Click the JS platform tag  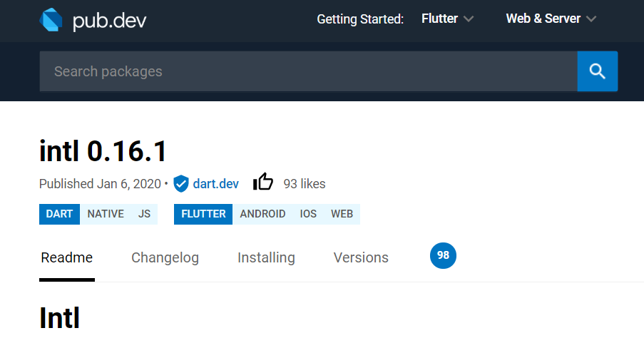[144, 214]
